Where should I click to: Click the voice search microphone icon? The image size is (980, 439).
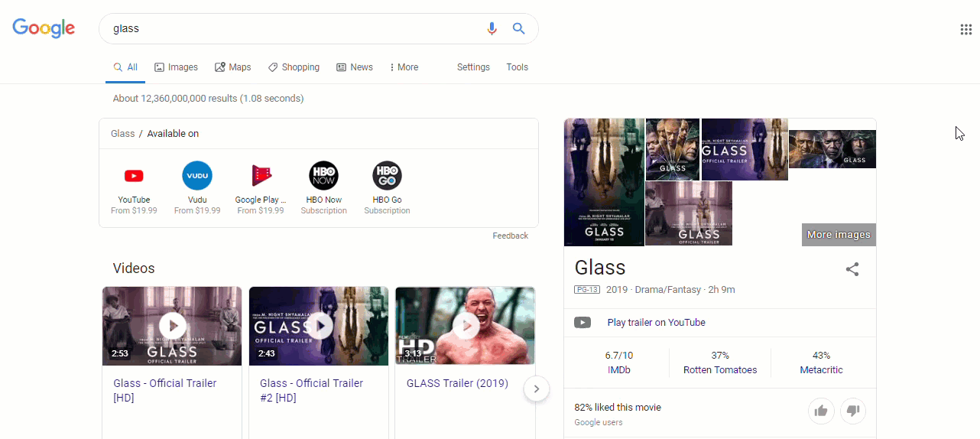pos(492,29)
